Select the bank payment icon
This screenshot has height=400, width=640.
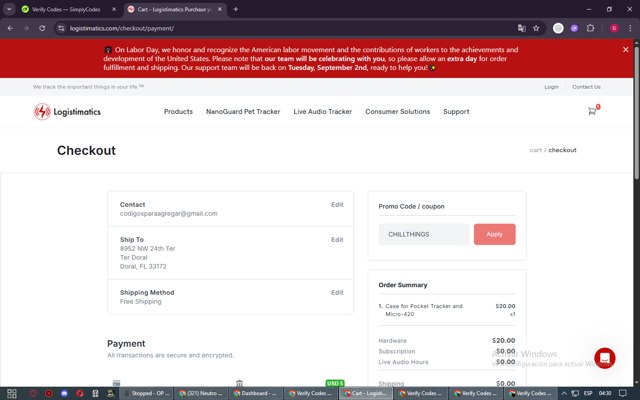[x=240, y=383]
